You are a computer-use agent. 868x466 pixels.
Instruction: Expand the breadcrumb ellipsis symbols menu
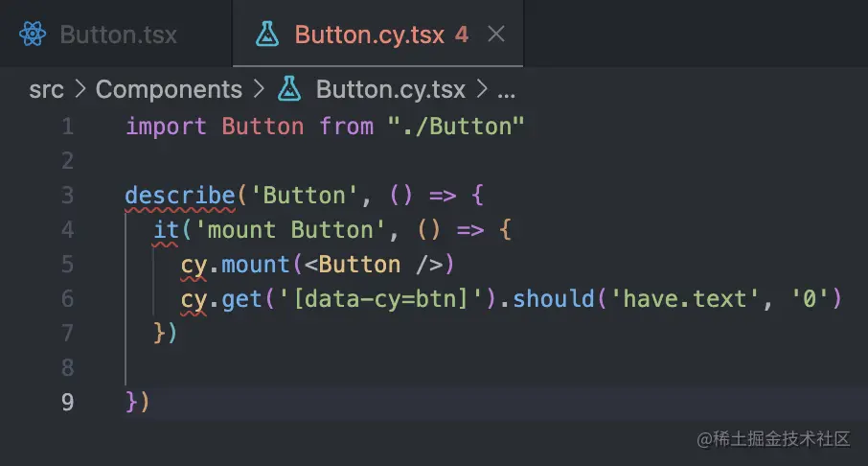[x=506, y=91]
